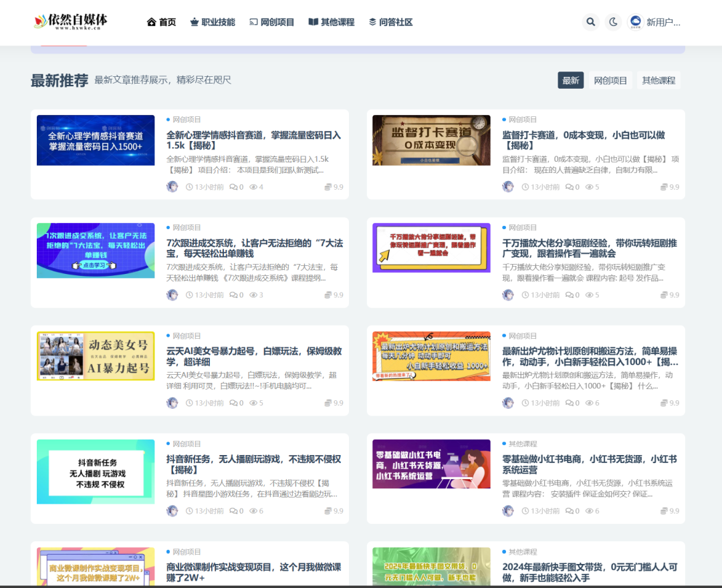Image resolution: width=722 pixels, height=588 pixels.
Task: Click comment icon on 7次跟进成交系统 post
Action: (x=233, y=295)
